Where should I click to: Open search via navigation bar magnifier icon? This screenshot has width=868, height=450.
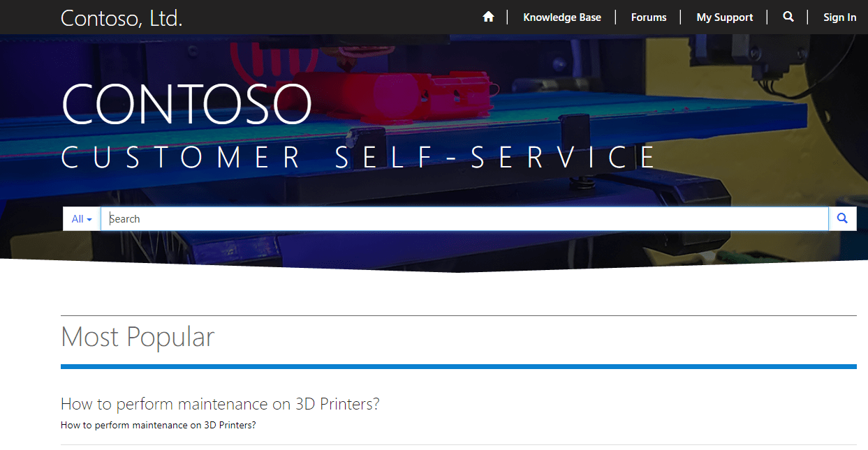[x=788, y=17]
